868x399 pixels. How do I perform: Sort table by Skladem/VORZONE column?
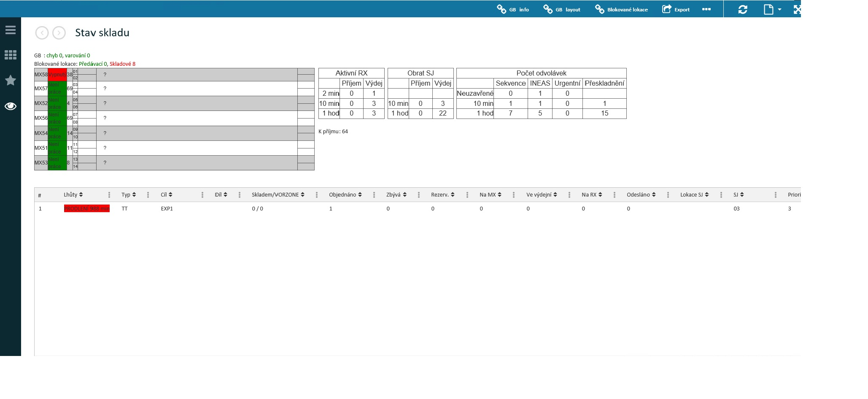coord(278,195)
